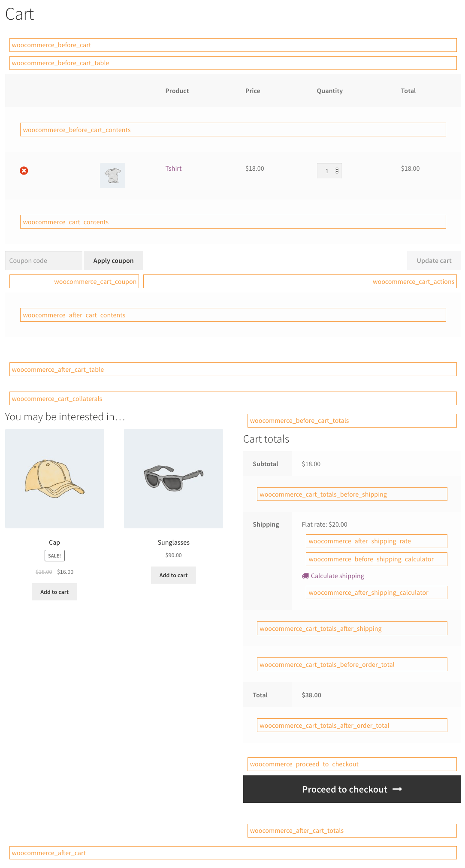Open the Sunglasses product image
The image size is (465, 868).
click(x=173, y=479)
